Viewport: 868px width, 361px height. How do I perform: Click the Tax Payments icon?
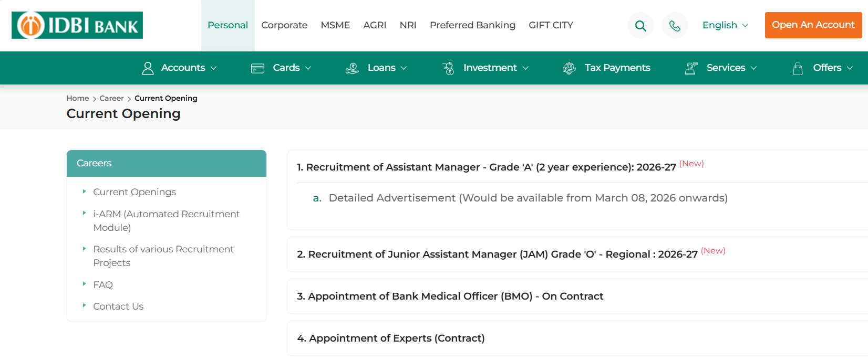(569, 68)
